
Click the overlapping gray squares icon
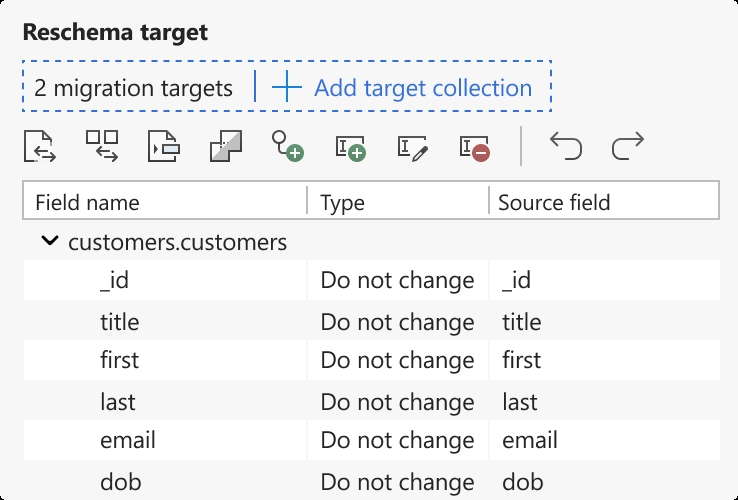click(x=225, y=146)
